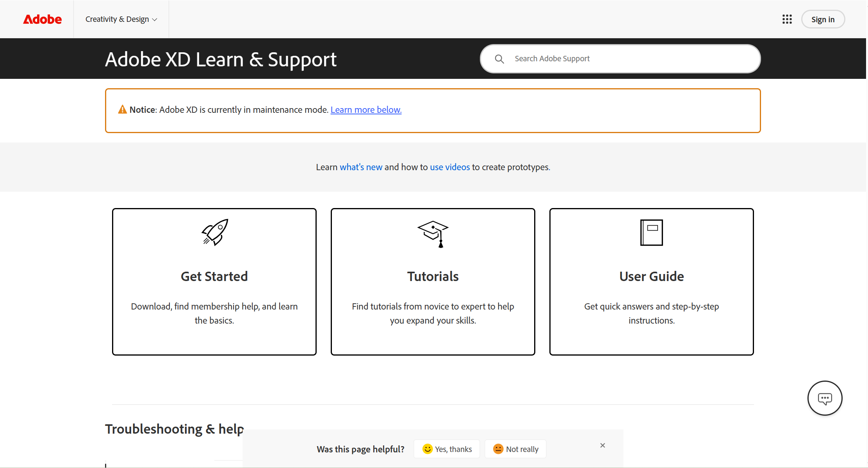Viewport: 868px width, 468px height.
Task: Click the smiley face emoji icon
Action: [428, 449]
